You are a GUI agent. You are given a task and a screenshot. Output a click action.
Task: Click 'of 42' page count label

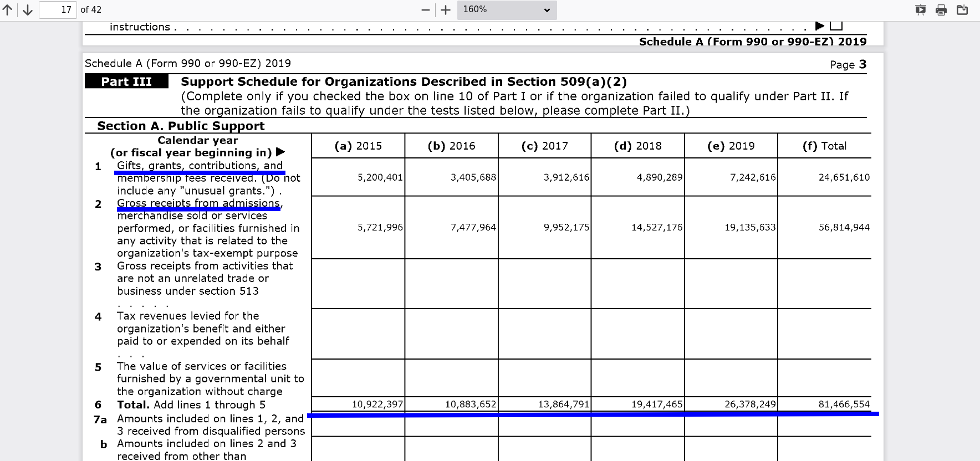coord(91,9)
